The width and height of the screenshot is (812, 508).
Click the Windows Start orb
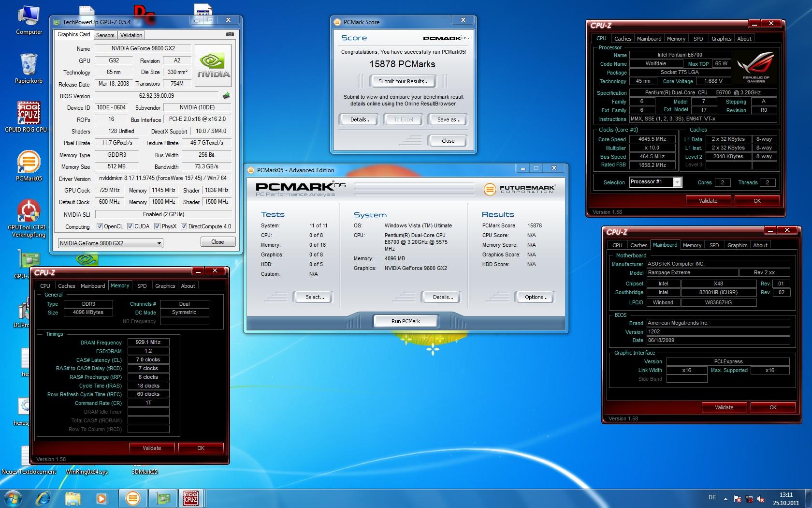point(13,498)
